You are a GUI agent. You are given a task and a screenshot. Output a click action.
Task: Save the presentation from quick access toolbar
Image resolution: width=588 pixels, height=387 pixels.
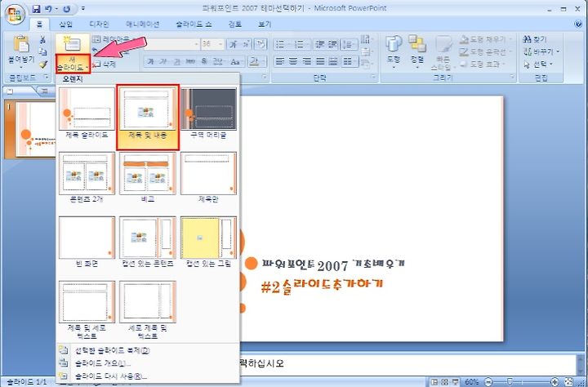[x=37, y=8]
